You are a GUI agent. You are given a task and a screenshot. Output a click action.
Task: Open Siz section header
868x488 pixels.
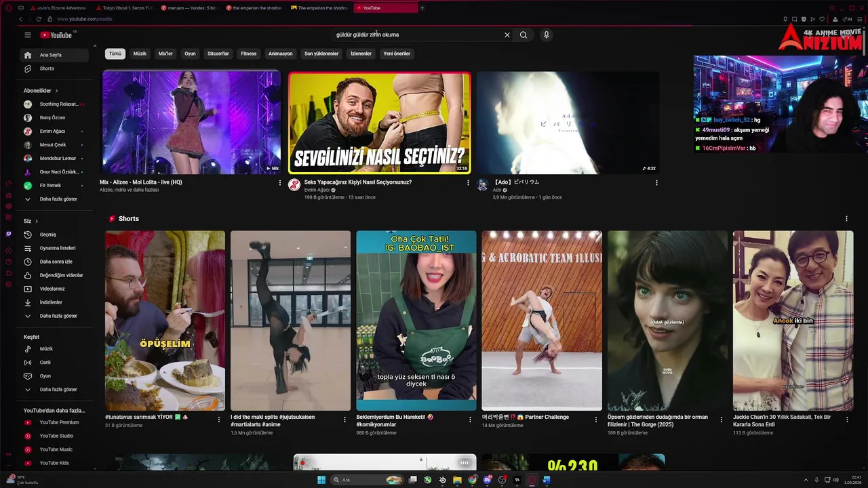click(x=31, y=221)
